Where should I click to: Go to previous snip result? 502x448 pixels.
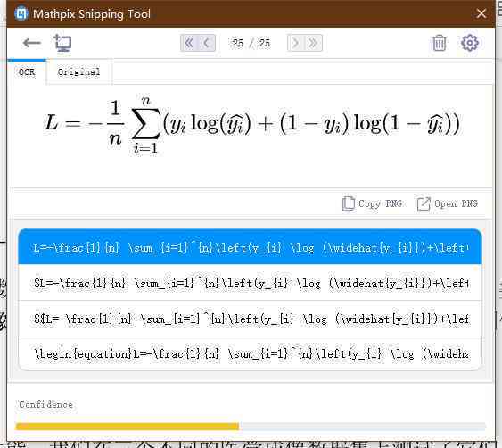(207, 43)
